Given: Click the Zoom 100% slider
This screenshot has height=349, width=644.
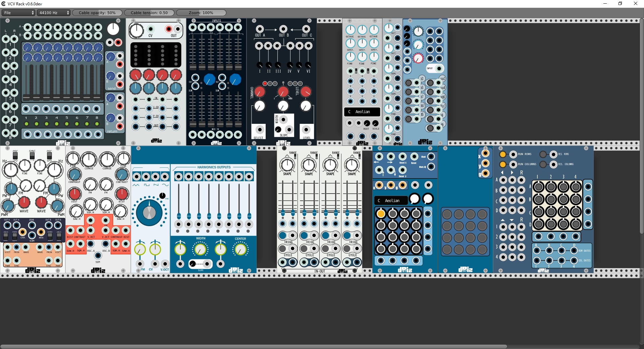Looking at the screenshot, I should click(x=201, y=13).
